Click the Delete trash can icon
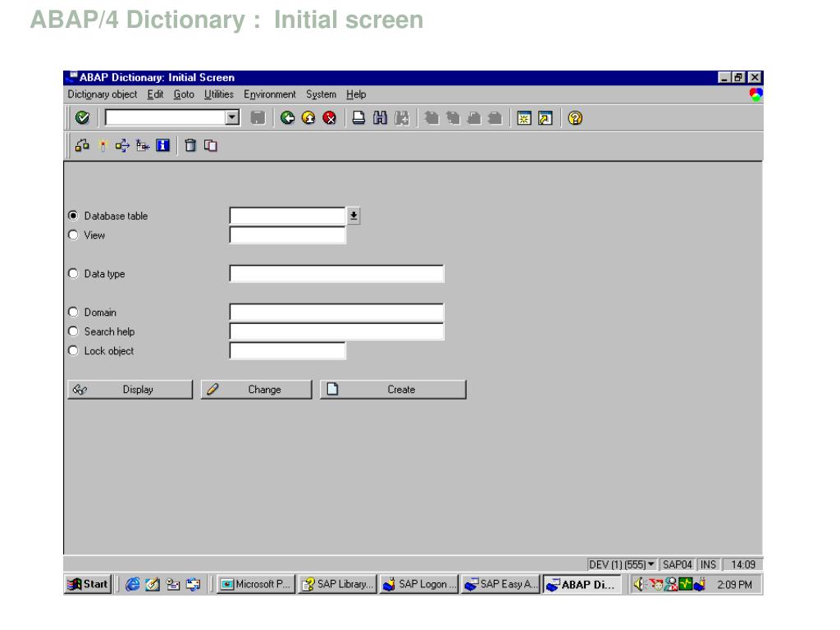 190,145
